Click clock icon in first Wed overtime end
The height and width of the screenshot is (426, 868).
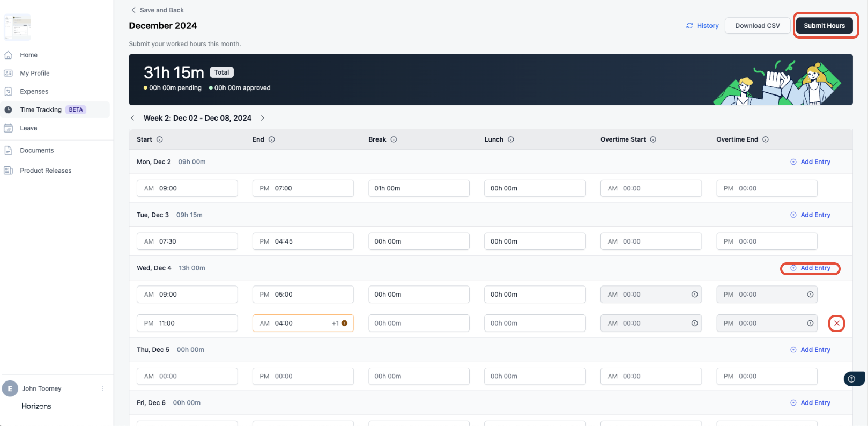click(810, 295)
